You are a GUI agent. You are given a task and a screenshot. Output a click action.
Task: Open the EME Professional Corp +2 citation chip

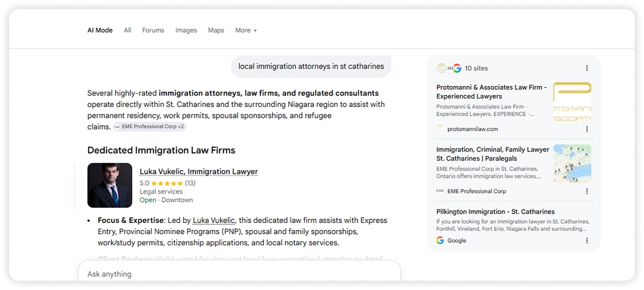pos(149,126)
